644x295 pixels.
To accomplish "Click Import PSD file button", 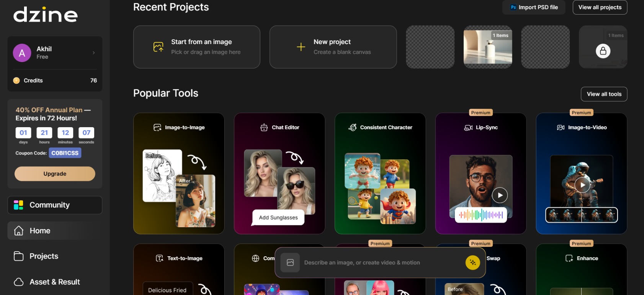I will 534,7.
